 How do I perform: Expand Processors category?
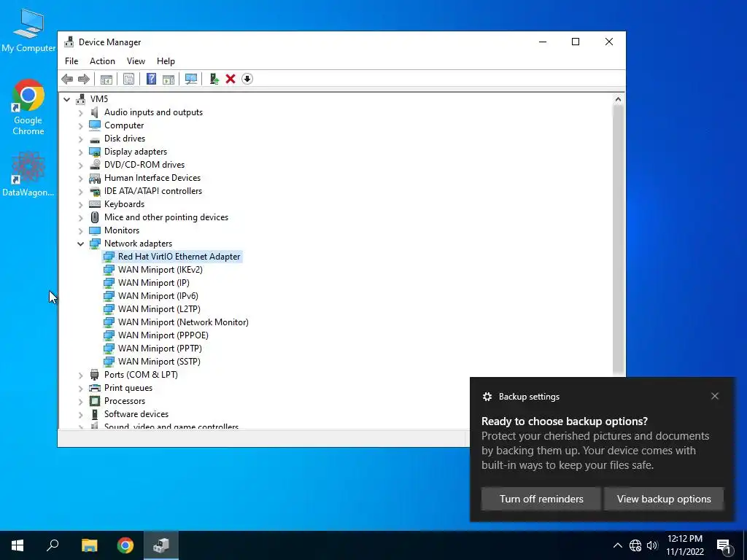80,402
